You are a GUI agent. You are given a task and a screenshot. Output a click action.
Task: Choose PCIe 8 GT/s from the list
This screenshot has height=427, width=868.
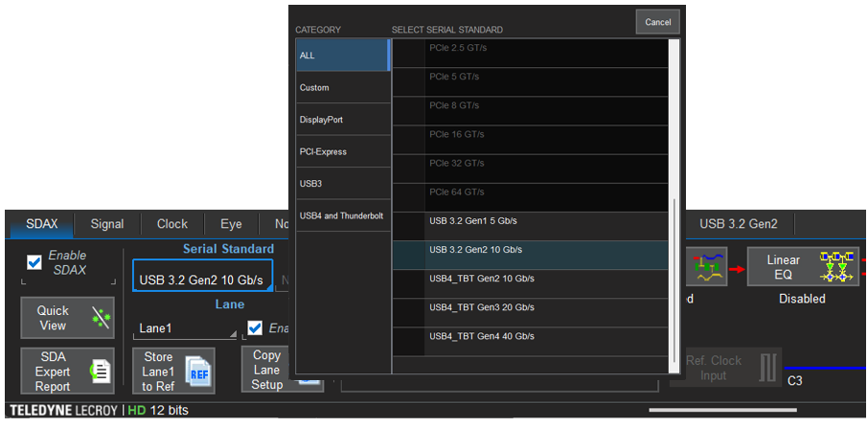530,111
